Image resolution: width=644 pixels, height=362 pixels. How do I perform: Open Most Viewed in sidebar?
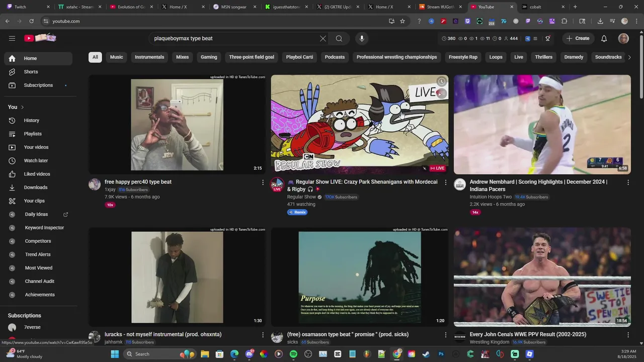pyautogui.click(x=38, y=268)
